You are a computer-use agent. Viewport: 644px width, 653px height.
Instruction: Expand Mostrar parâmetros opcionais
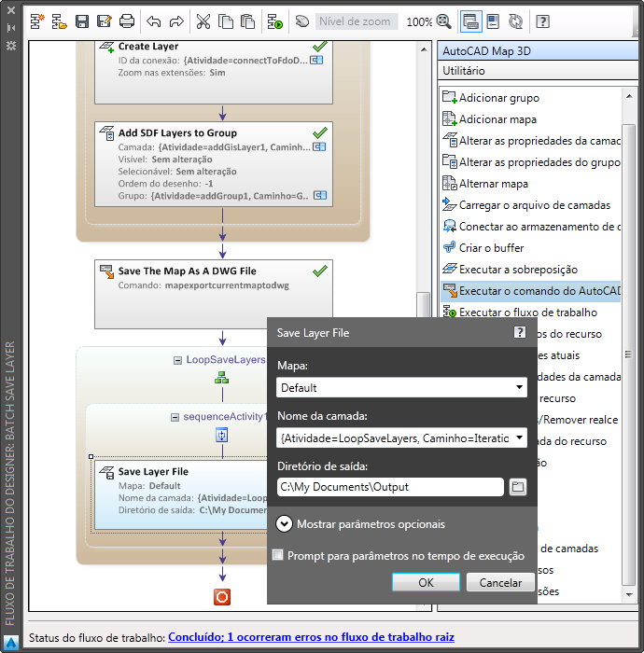(284, 524)
